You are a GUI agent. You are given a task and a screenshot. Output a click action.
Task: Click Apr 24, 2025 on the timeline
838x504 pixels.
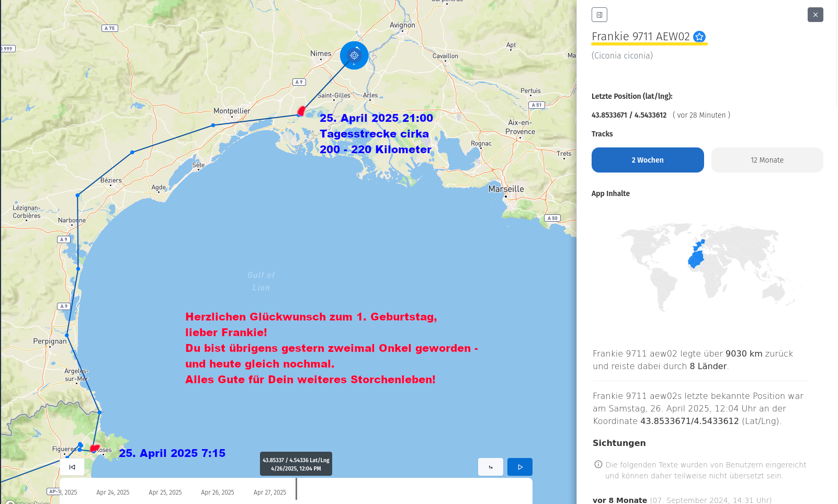point(113,492)
